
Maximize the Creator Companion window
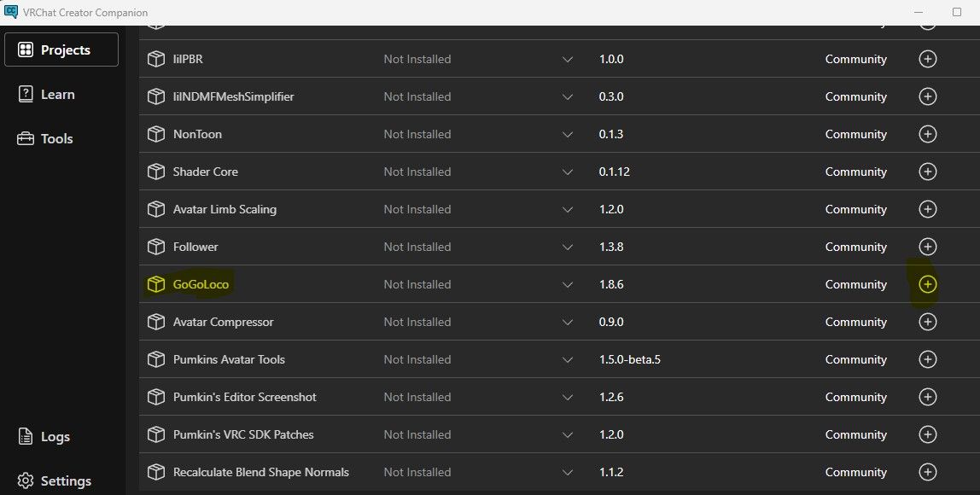[956, 13]
